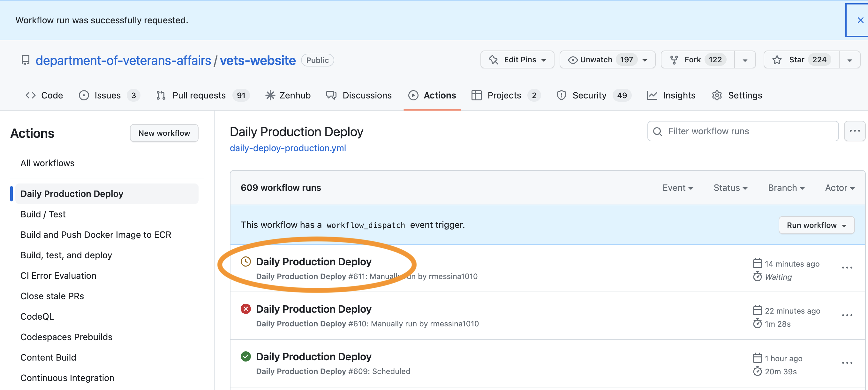
Task: Click the red failure icon on run #610
Action: (x=245, y=309)
